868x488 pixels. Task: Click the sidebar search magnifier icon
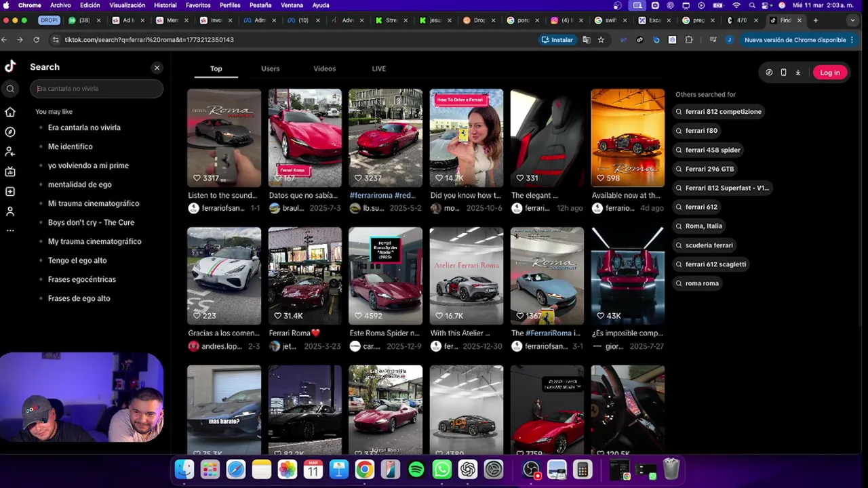[10, 89]
